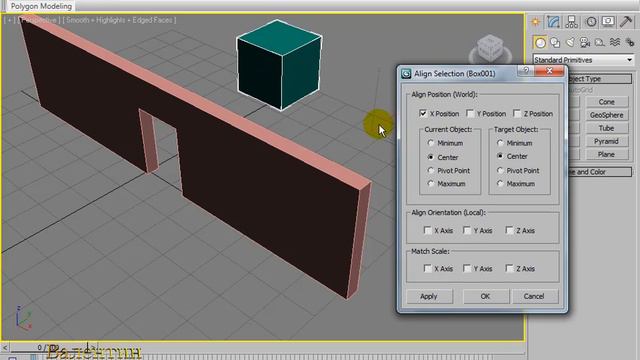Open the Create panel tab

point(536,22)
